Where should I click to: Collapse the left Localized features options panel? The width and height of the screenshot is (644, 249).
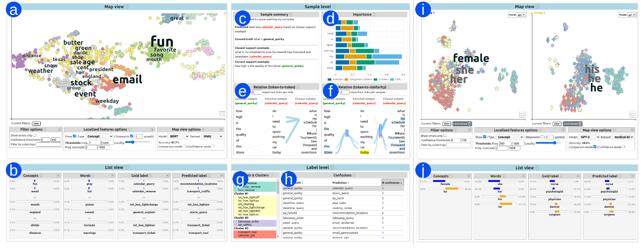[152, 130]
